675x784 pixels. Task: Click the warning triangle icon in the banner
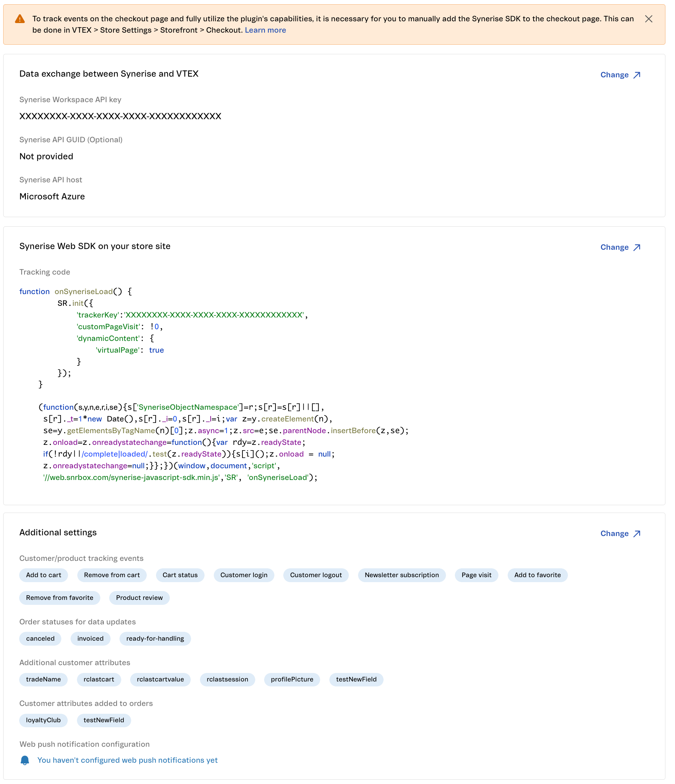tap(19, 18)
